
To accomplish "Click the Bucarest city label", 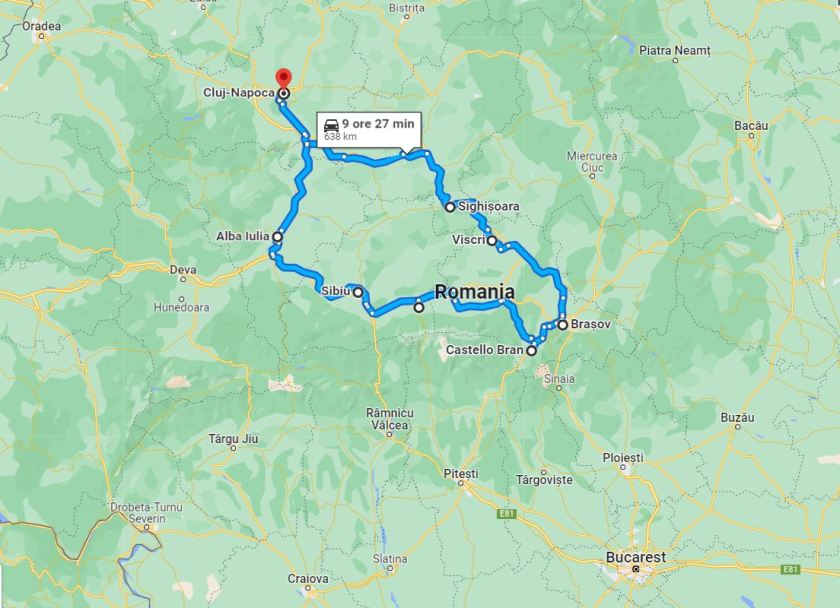I will click(x=636, y=557).
